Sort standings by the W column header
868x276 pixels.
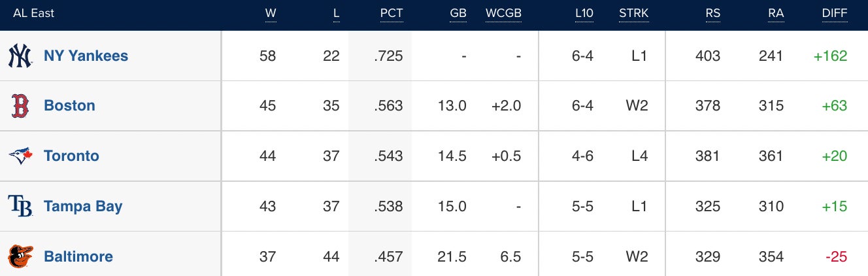(271, 14)
